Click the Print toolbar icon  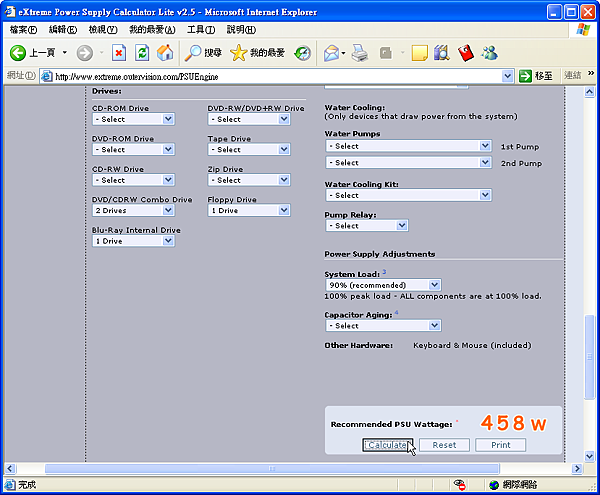361,52
